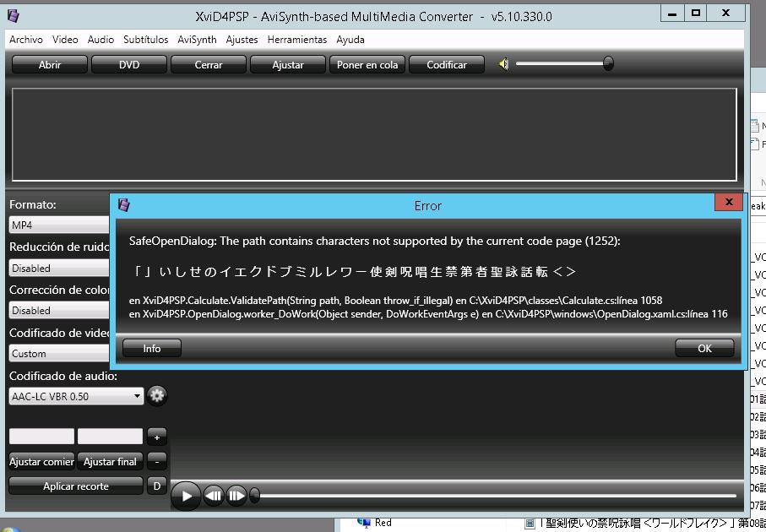
Task: Click the D button beside Aplicar recorte
Action: tap(157, 486)
